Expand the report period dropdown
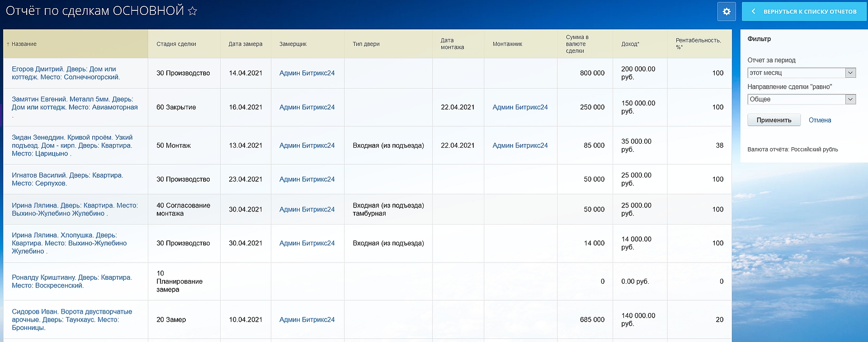868x342 pixels. tap(850, 73)
